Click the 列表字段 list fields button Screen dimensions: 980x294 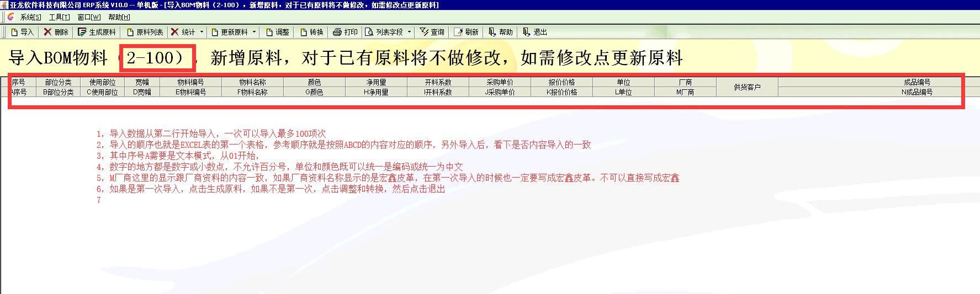pyautogui.click(x=384, y=32)
